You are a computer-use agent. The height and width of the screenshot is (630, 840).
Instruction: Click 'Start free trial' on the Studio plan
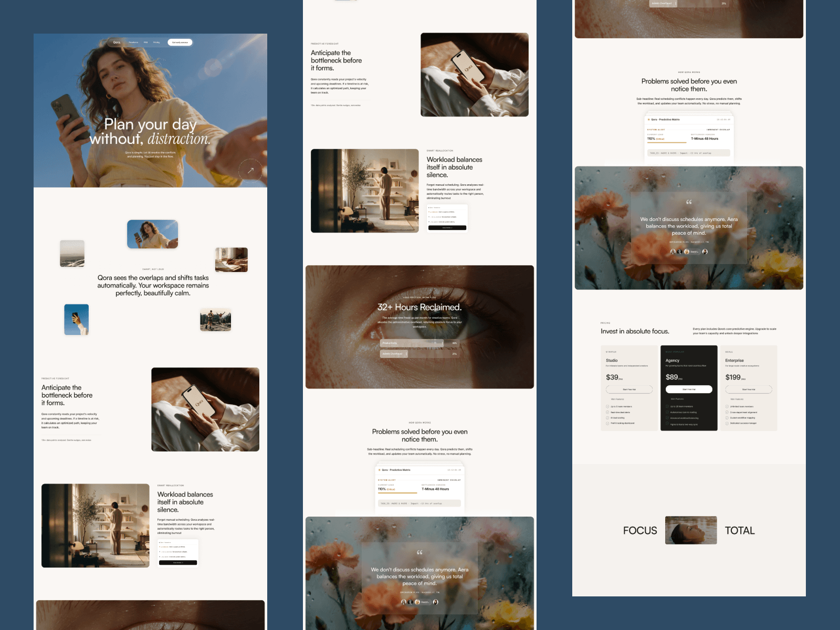coord(629,390)
